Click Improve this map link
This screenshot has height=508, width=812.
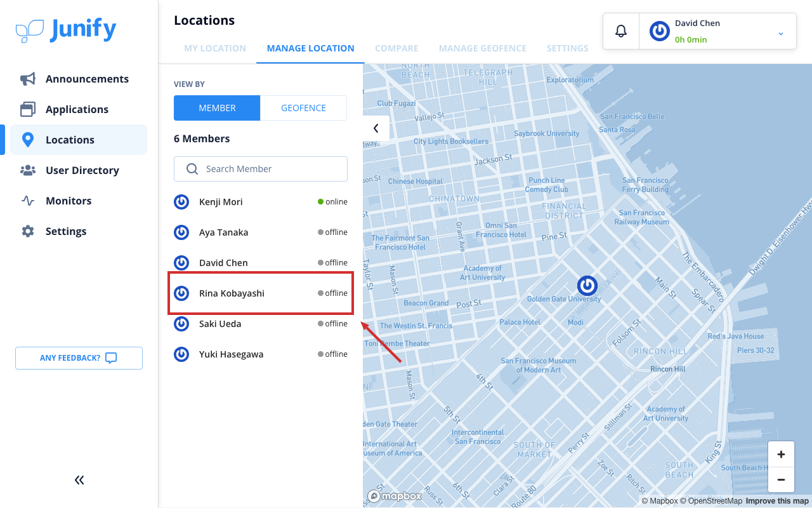[777, 501]
